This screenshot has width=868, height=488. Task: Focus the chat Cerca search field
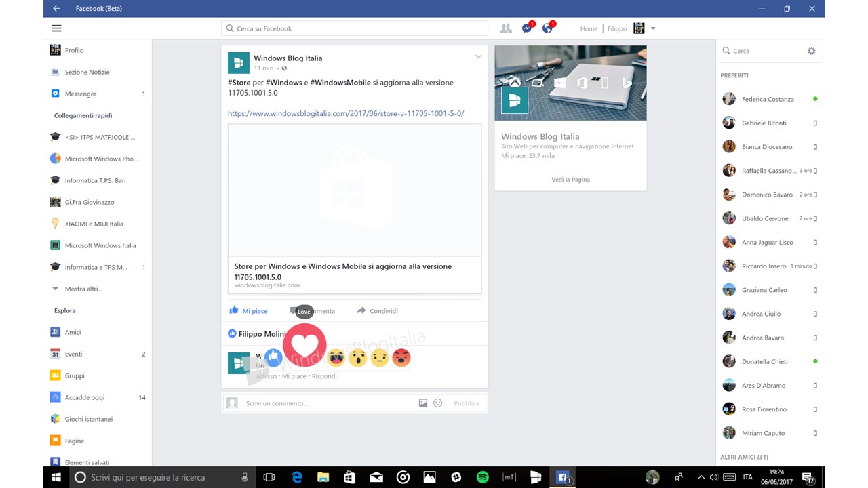point(763,51)
